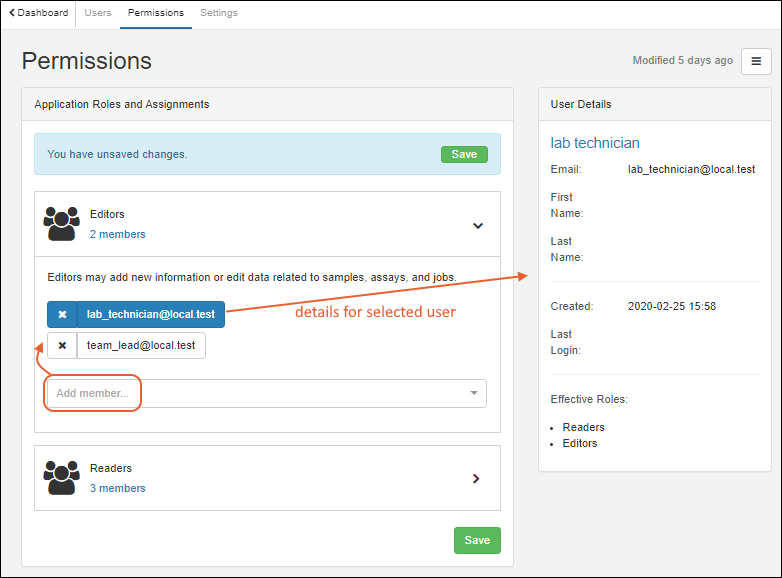
Task: Remove team_lead@local.test using its x icon
Action: click(x=62, y=346)
